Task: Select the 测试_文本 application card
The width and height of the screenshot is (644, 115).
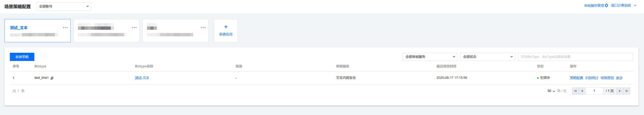Action: (x=37, y=31)
